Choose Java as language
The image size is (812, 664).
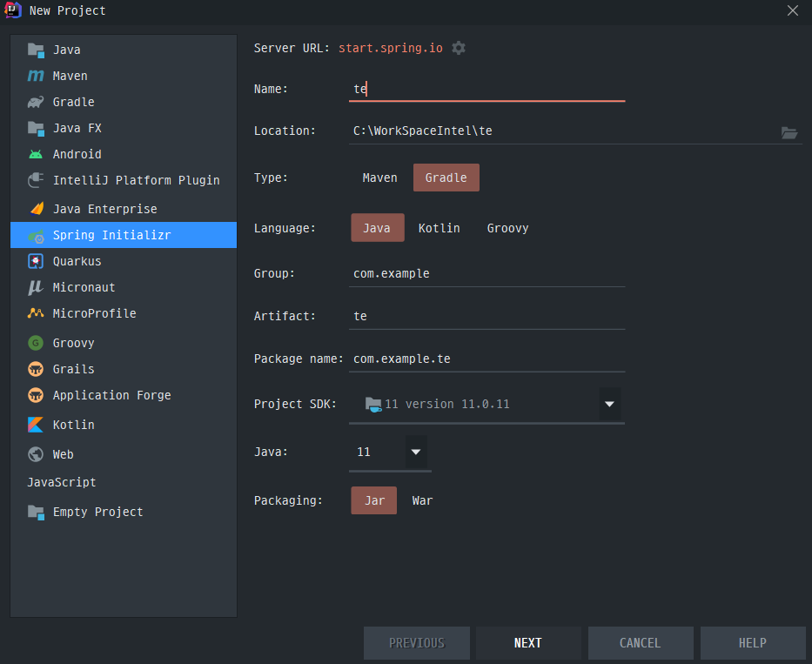[378, 228]
